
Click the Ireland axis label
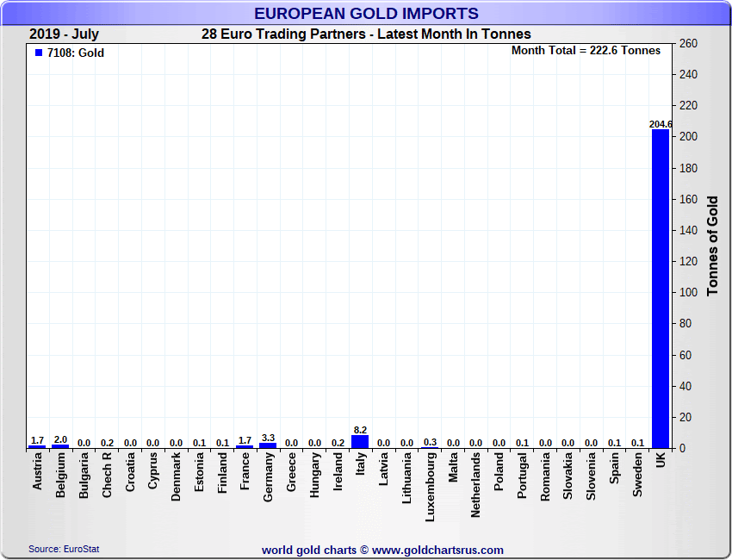[x=338, y=472]
